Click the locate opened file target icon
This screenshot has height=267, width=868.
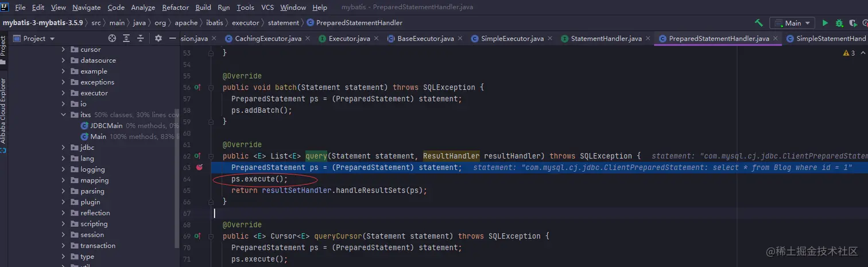point(113,38)
